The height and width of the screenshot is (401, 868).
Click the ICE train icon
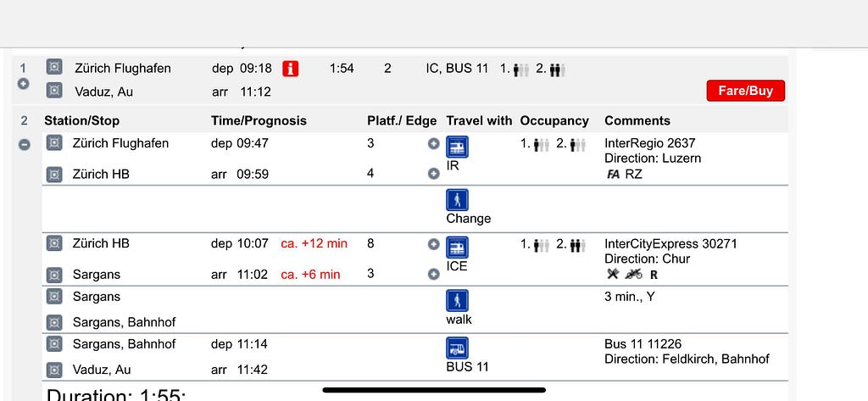[457, 248]
